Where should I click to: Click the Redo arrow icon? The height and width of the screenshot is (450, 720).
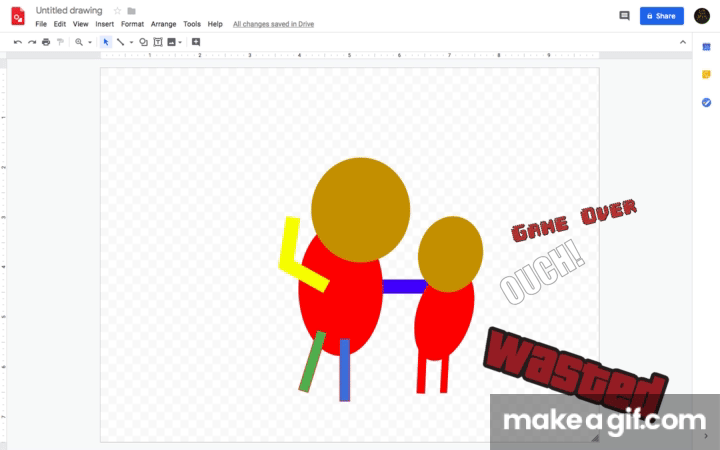(32, 42)
